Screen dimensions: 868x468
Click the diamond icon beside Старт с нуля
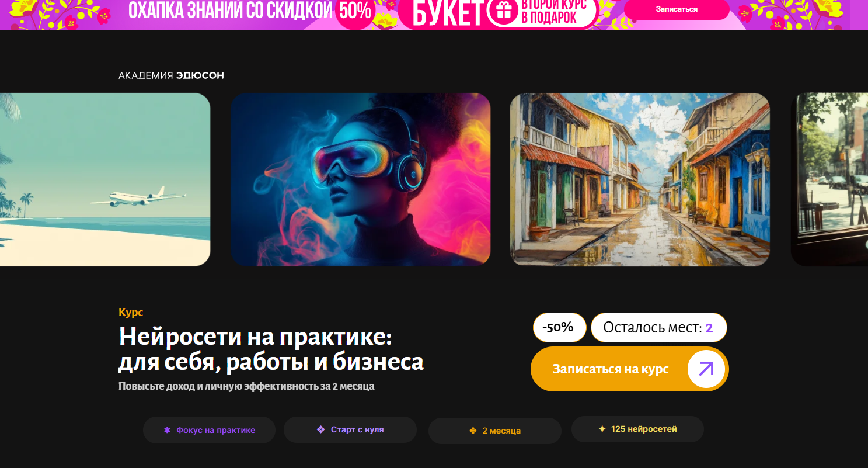pyautogui.click(x=320, y=429)
